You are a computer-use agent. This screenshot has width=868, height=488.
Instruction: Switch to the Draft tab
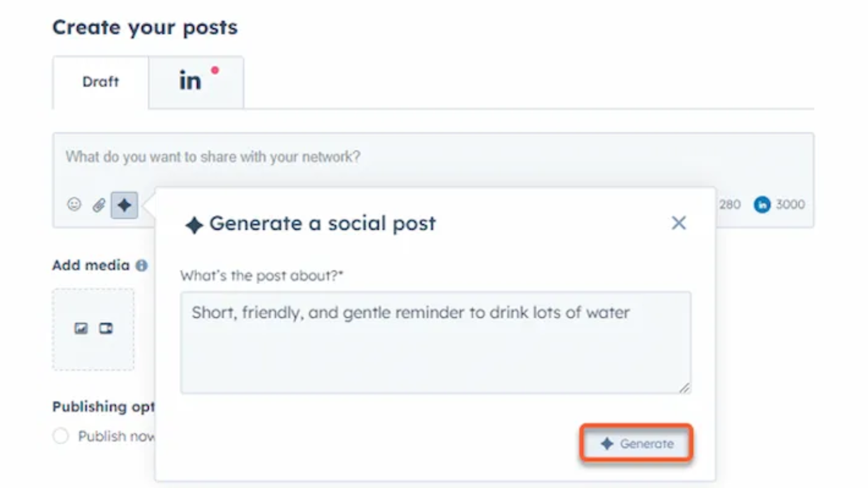(100, 82)
